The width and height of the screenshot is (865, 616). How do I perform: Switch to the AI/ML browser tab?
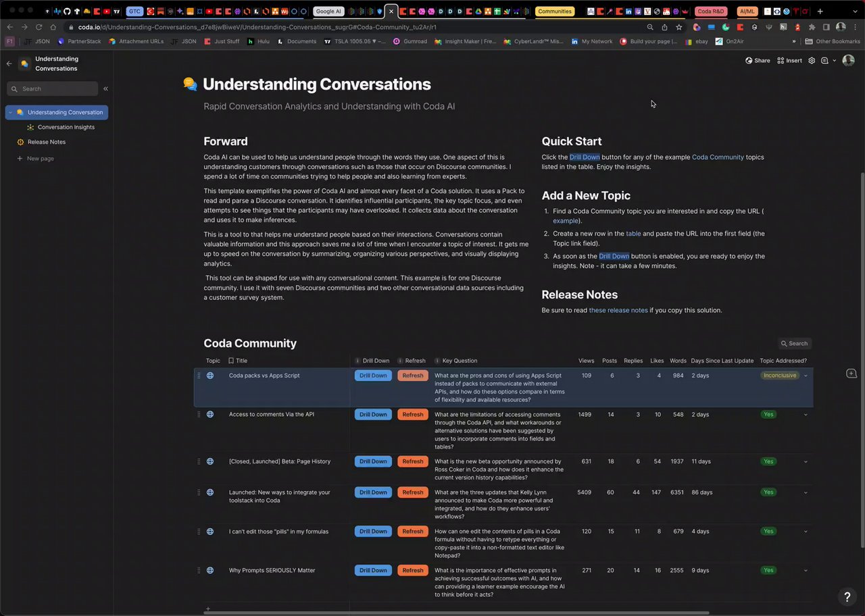(x=747, y=11)
